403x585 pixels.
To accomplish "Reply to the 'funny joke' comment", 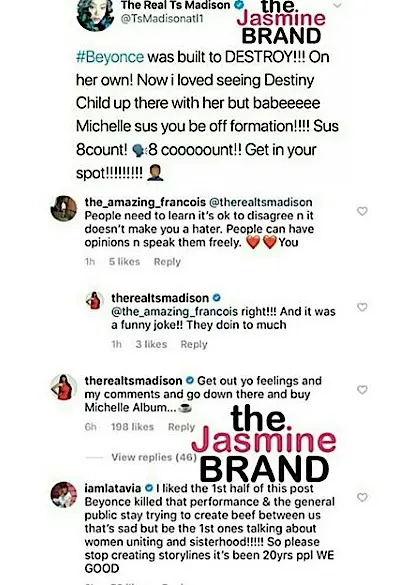I will click(x=194, y=344).
